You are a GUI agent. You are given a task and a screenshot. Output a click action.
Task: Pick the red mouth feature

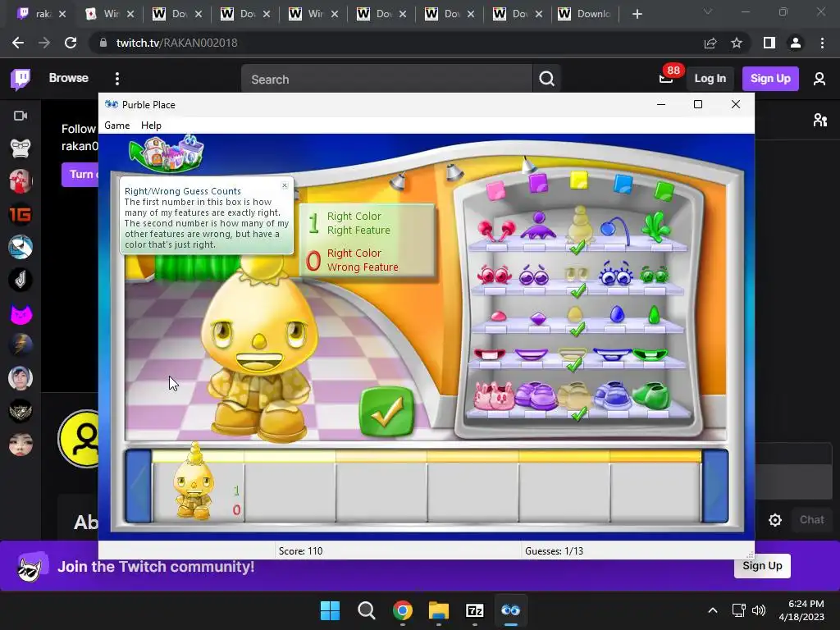(490, 354)
